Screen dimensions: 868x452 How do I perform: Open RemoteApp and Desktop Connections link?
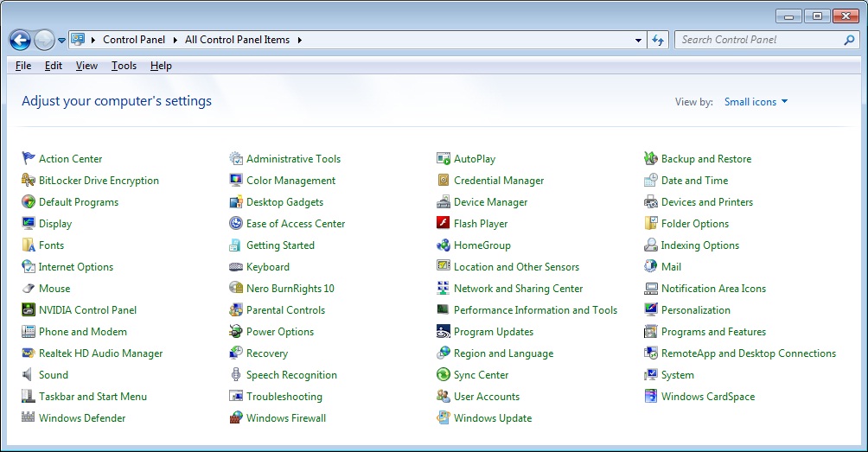749,353
